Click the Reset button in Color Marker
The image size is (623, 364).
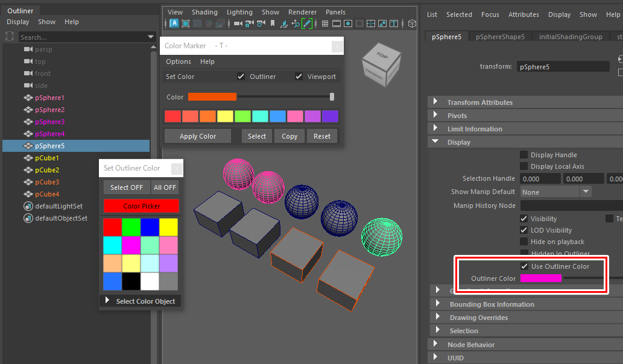coord(322,136)
